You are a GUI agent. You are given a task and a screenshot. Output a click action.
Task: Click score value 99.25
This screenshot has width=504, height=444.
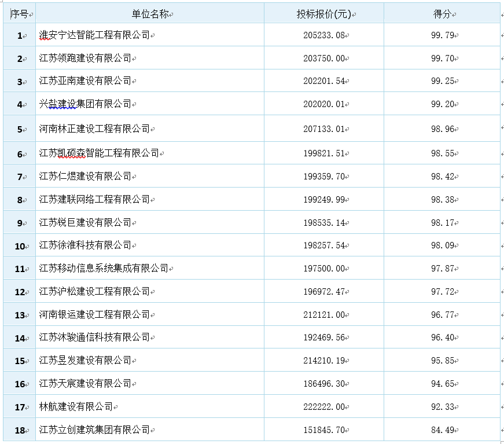(443, 81)
